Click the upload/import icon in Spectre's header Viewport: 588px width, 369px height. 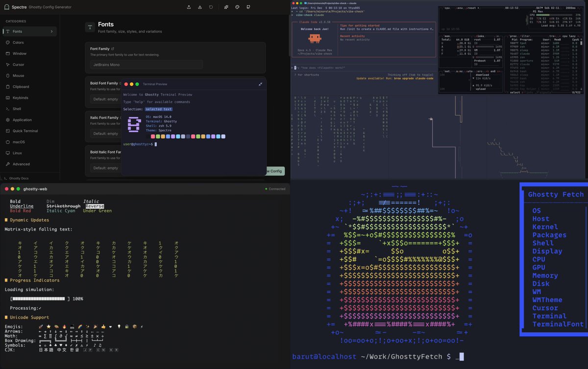[189, 7]
